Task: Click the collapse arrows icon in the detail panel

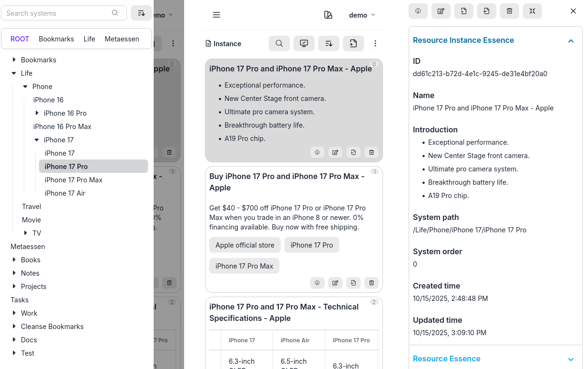Action: pos(532,11)
